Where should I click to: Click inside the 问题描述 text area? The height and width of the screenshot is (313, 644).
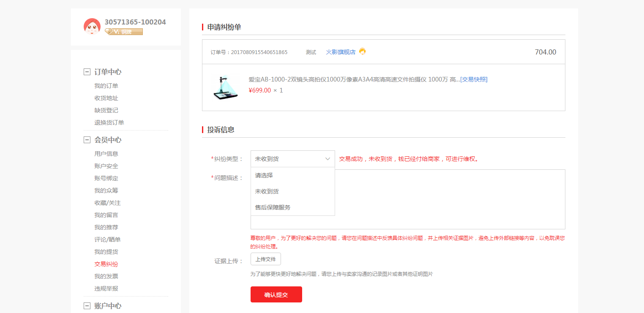coord(408,199)
